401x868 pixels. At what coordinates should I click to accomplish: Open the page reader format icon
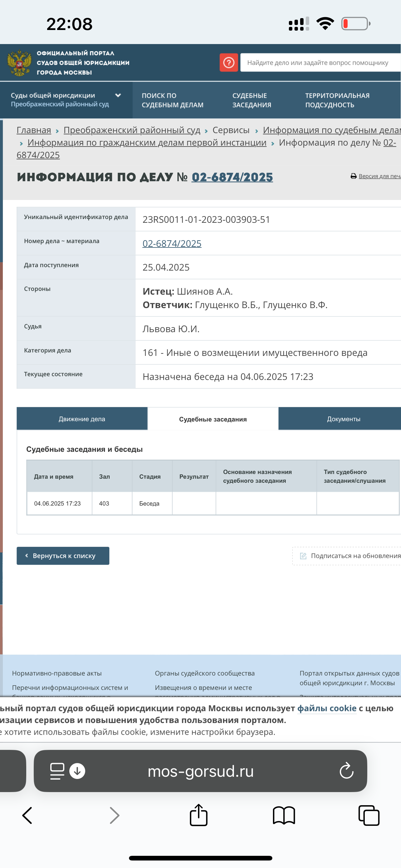57,771
